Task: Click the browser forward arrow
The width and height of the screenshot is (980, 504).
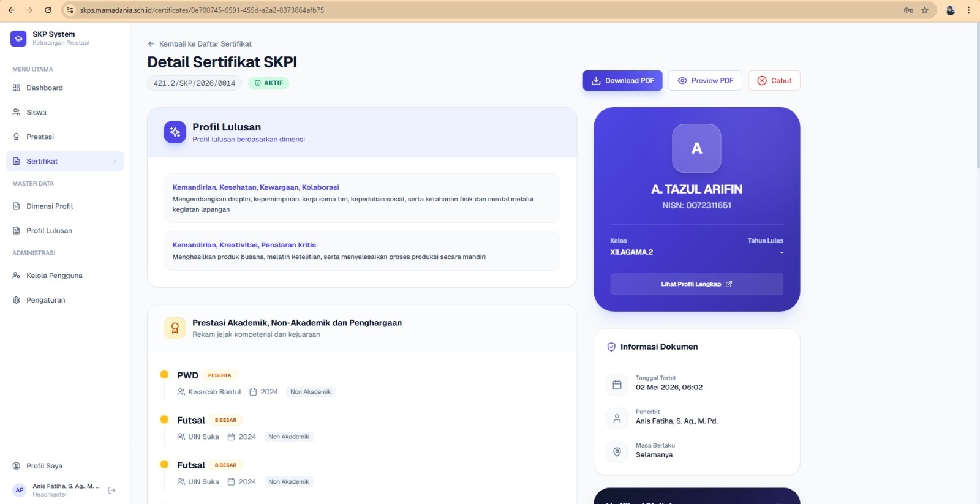Action: (29, 10)
